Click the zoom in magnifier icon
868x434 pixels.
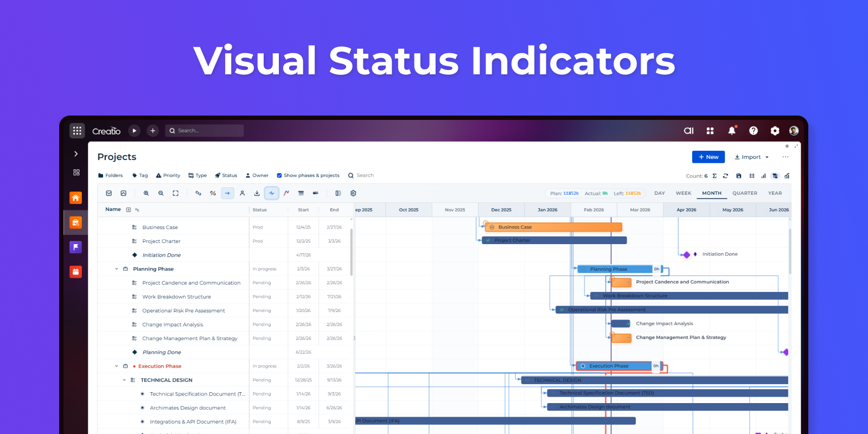click(146, 193)
